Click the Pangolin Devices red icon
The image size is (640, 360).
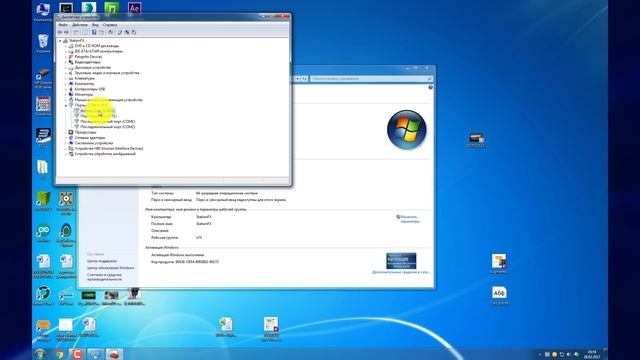click(x=71, y=57)
